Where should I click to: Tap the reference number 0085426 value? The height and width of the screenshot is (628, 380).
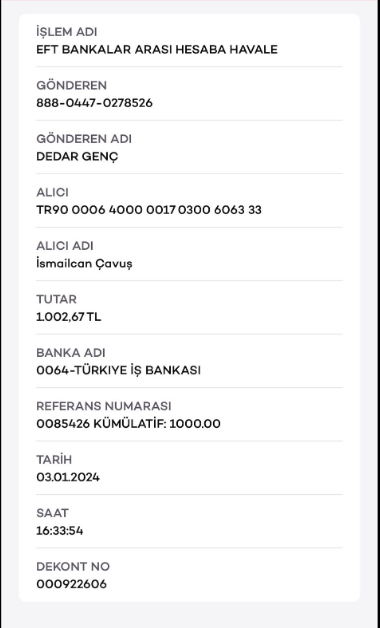click(x=128, y=424)
